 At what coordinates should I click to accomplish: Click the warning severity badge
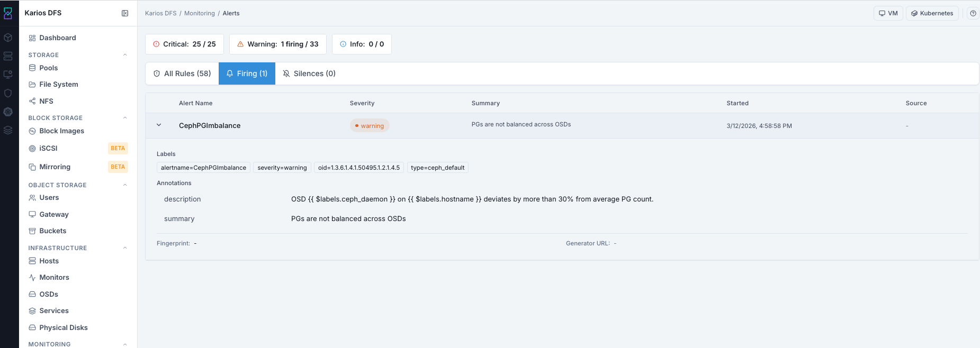pyautogui.click(x=370, y=126)
